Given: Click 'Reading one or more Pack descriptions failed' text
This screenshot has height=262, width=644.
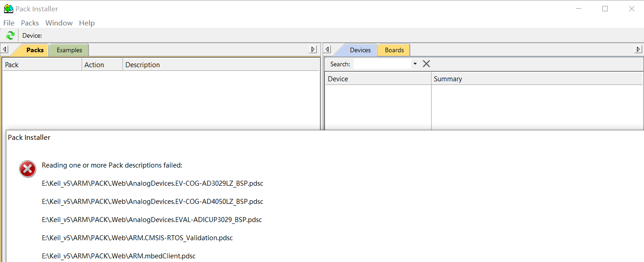Looking at the screenshot, I should pos(112,165).
